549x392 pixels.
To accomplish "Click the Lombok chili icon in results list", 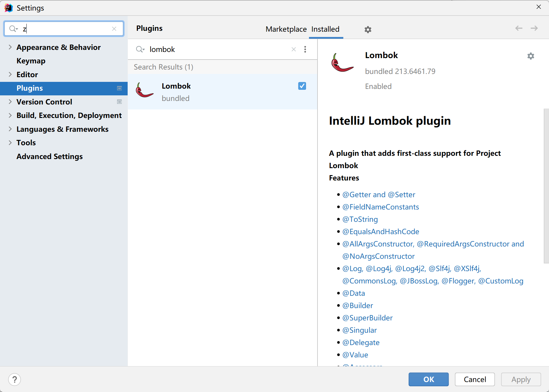I will [144, 90].
